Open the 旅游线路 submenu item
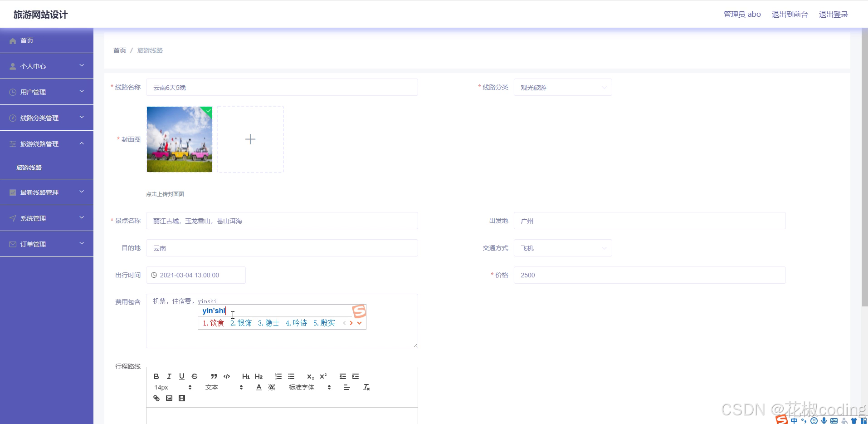The width and height of the screenshot is (868, 424). point(47,168)
